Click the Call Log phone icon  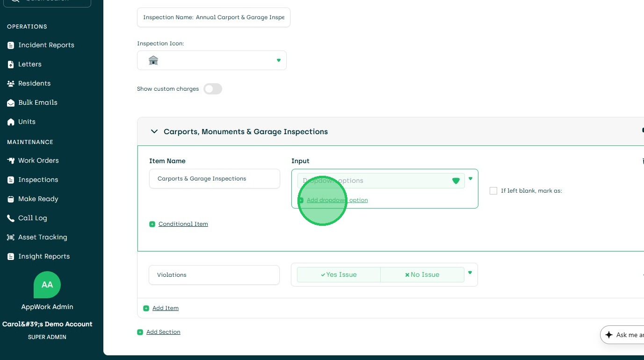pyautogui.click(x=11, y=218)
